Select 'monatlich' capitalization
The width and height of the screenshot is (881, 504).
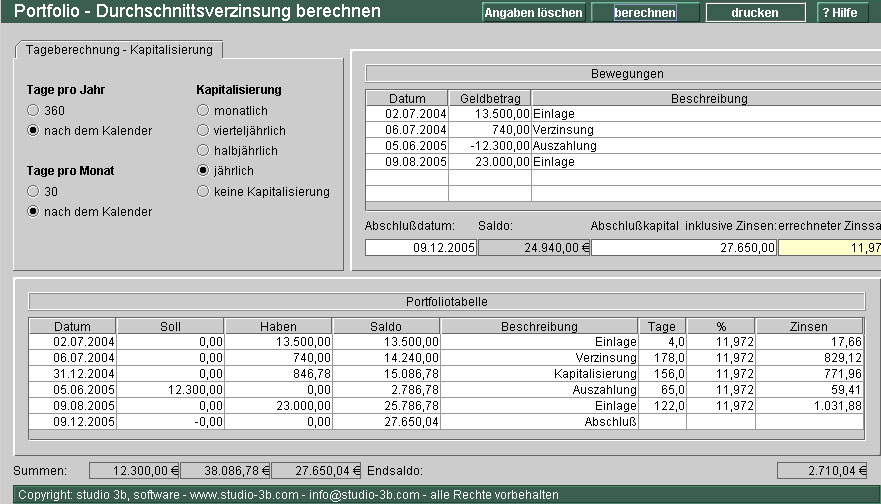pyautogui.click(x=203, y=111)
